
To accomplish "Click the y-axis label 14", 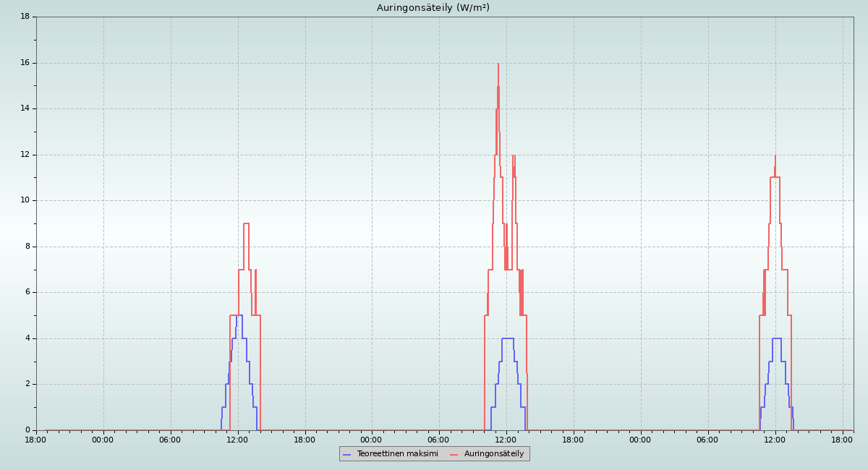I will point(25,108).
